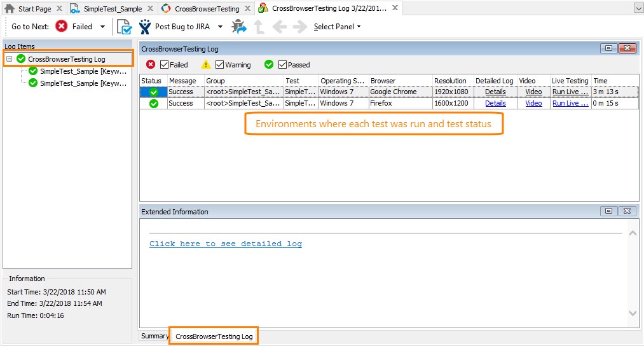This screenshot has height=346, width=644.
Task: Uncheck the Warning filter checkbox
Action: pyautogui.click(x=220, y=64)
